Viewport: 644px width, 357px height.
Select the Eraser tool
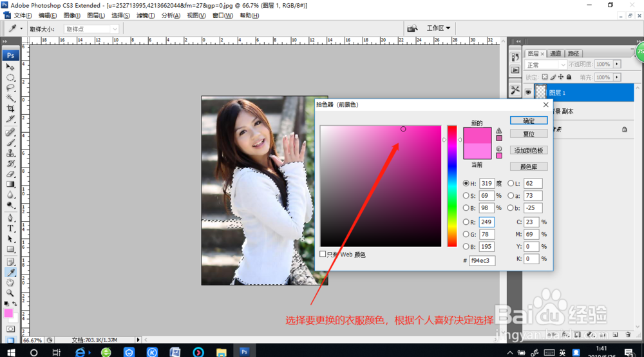[x=10, y=174]
